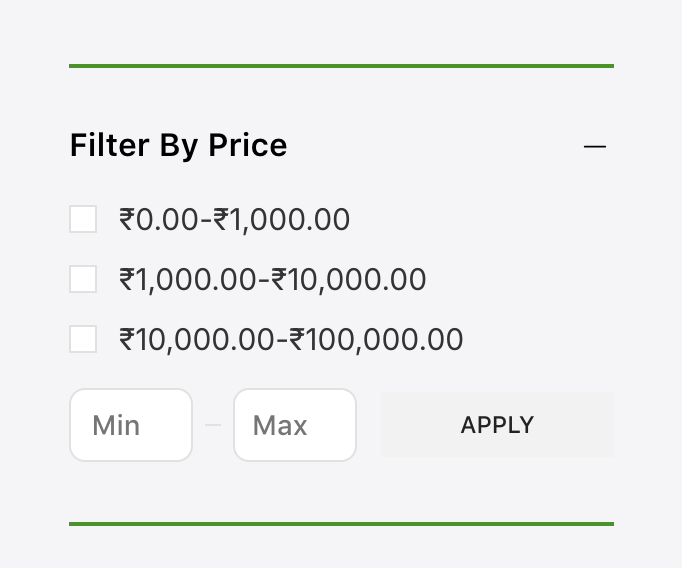Toggle the highest price range checkbox
Viewport: 682px width, 568px height.
pos(83,339)
